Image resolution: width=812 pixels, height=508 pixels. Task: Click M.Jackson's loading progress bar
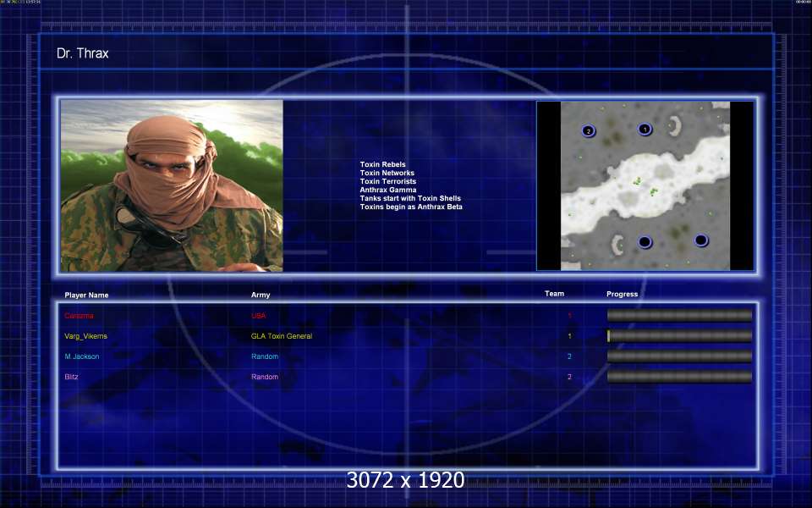[x=679, y=356]
